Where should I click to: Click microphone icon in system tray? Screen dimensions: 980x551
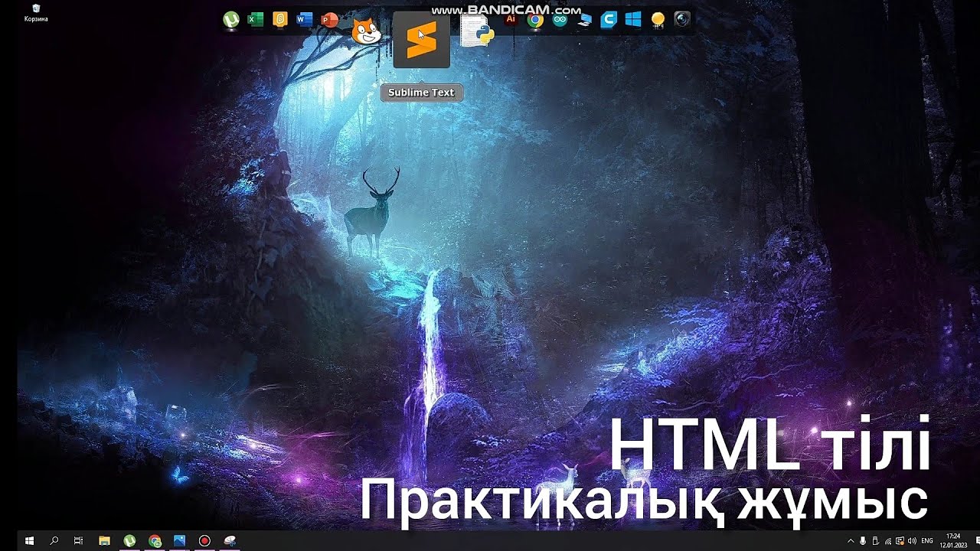[x=863, y=541]
